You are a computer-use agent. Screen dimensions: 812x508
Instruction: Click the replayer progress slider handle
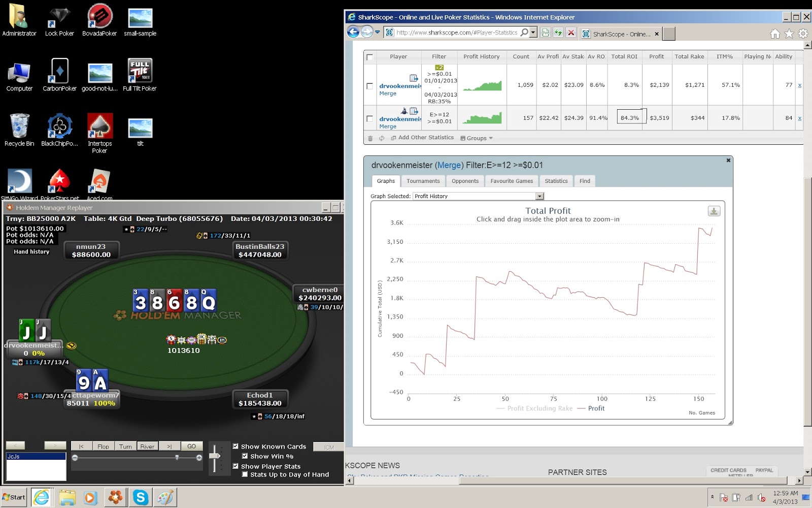pyautogui.click(x=177, y=457)
